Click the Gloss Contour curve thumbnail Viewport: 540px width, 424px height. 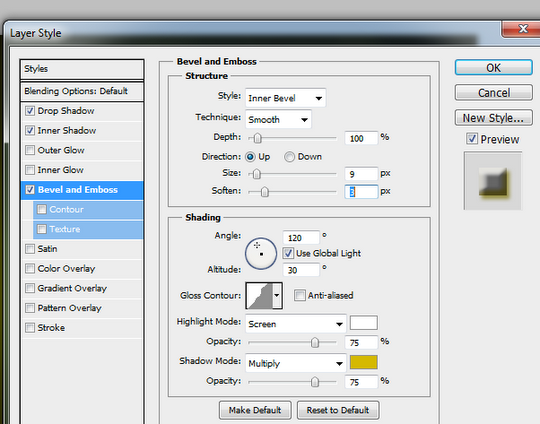click(x=259, y=296)
